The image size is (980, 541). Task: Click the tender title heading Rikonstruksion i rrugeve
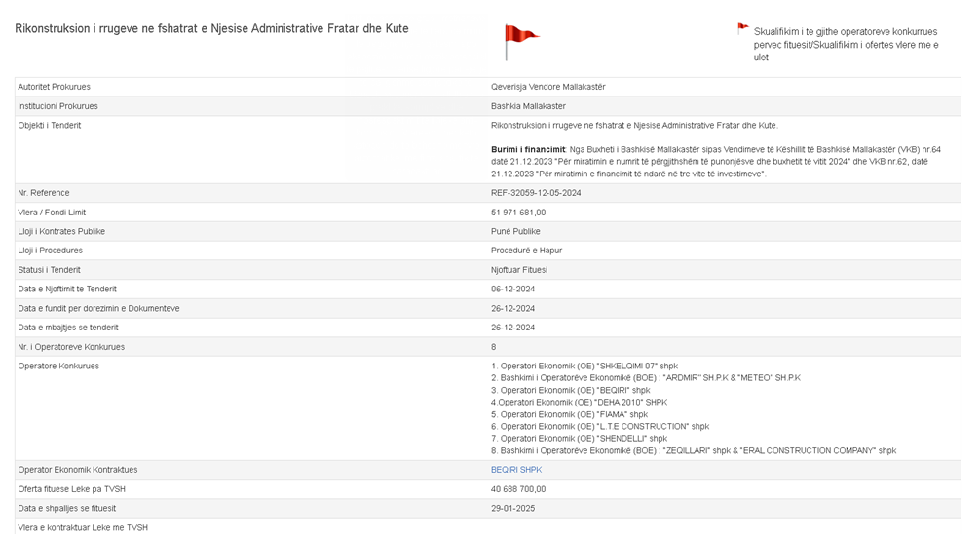[211, 29]
